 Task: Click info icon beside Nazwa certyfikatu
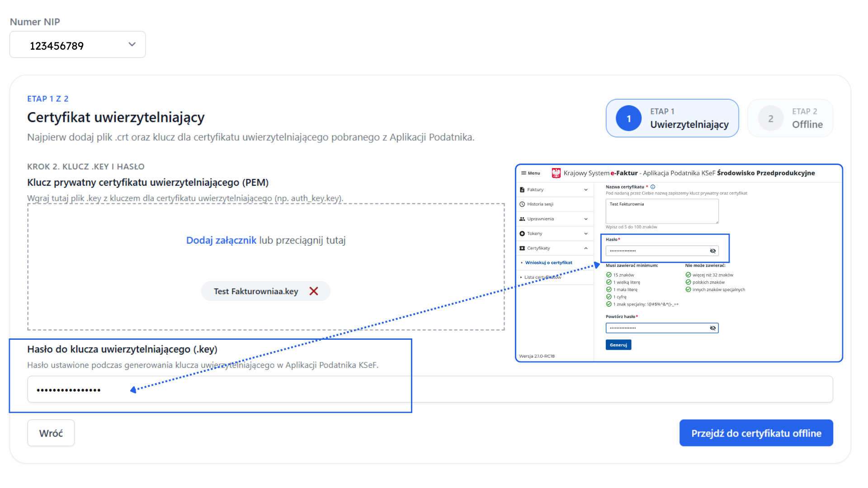(x=653, y=187)
